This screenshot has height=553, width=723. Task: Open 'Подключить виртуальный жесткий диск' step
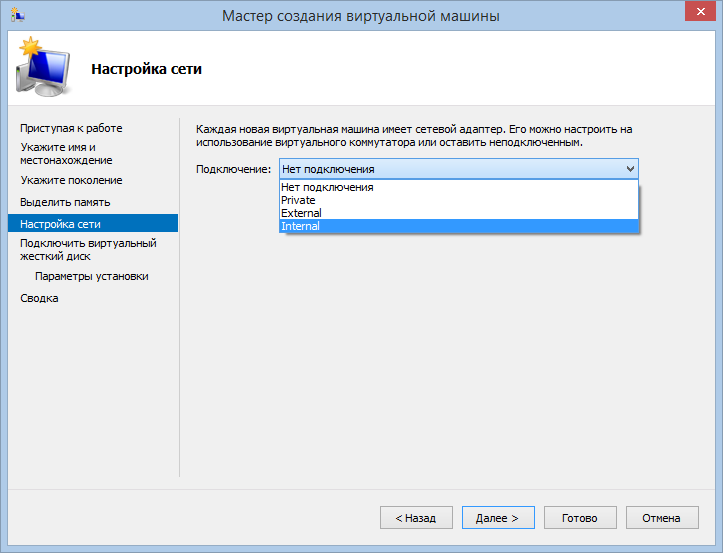[88, 249]
